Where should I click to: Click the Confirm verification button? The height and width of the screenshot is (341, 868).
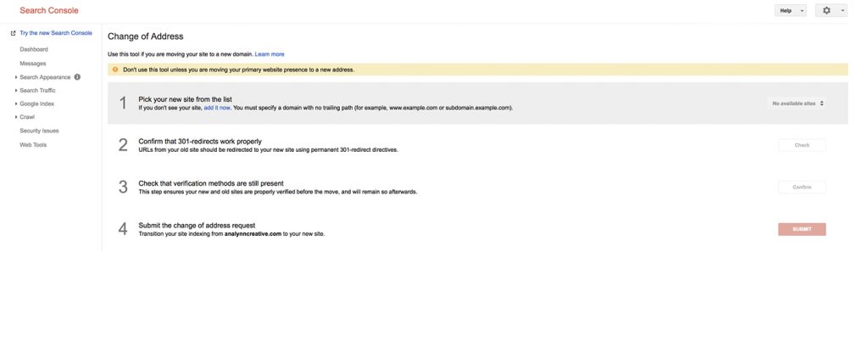coord(801,187)
